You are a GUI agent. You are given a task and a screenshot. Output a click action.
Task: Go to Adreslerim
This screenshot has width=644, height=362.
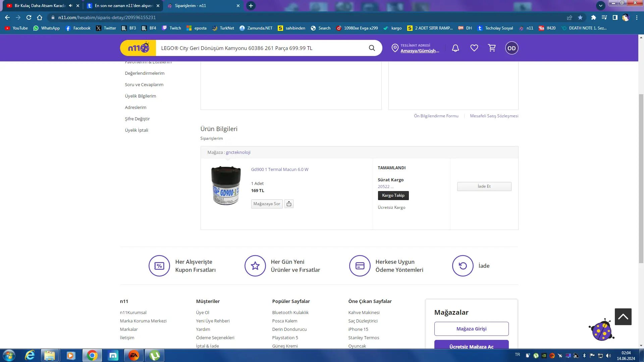click(136, 107)
